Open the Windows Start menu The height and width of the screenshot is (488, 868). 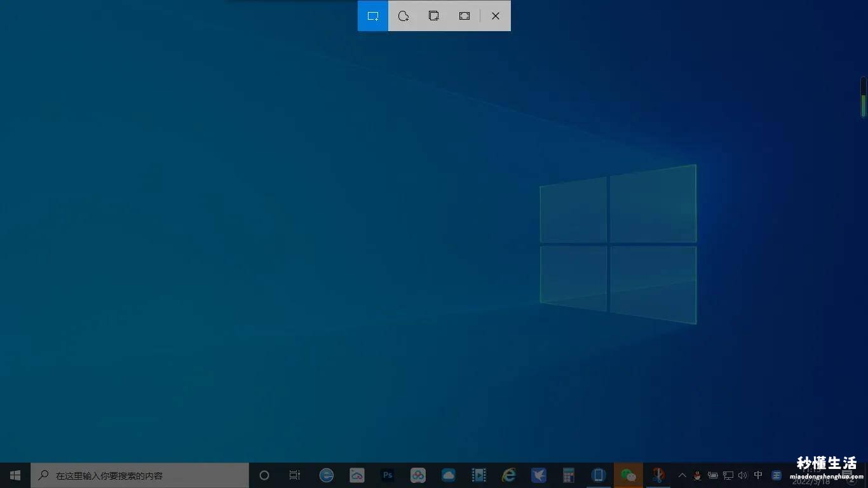pyautogui.click(x=15, y=475)
